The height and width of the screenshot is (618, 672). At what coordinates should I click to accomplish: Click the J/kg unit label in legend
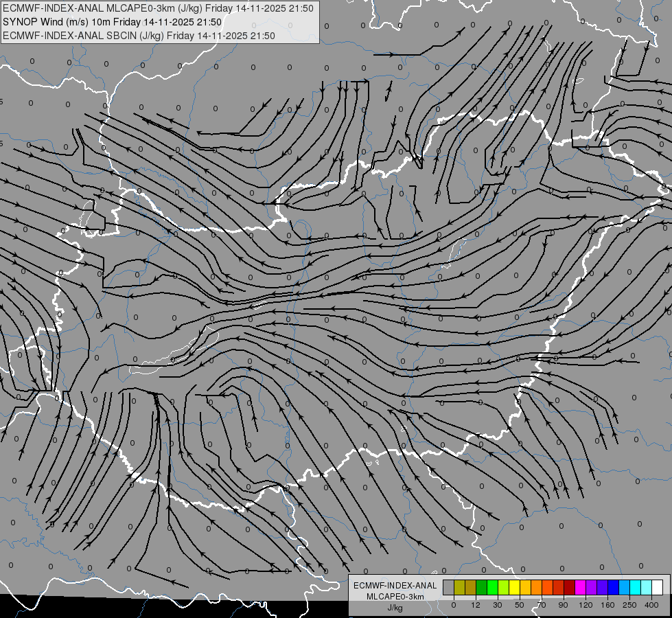point(395,608)
